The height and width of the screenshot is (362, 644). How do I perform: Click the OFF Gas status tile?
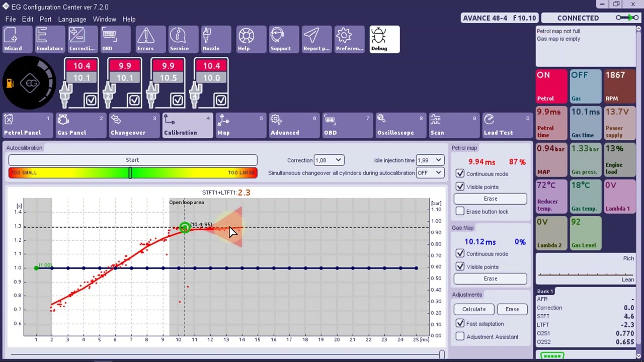586,86
